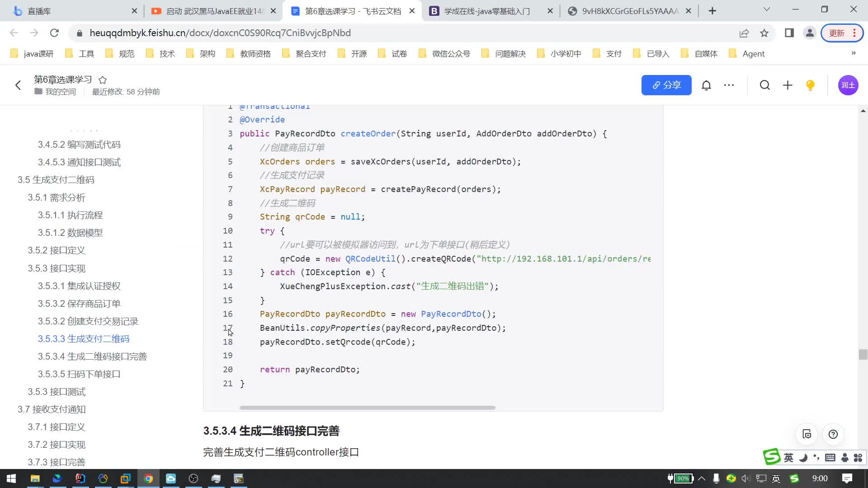Open the java课研 bookmark folder
This screenshot has height=488, width=868.
(32, 54)
